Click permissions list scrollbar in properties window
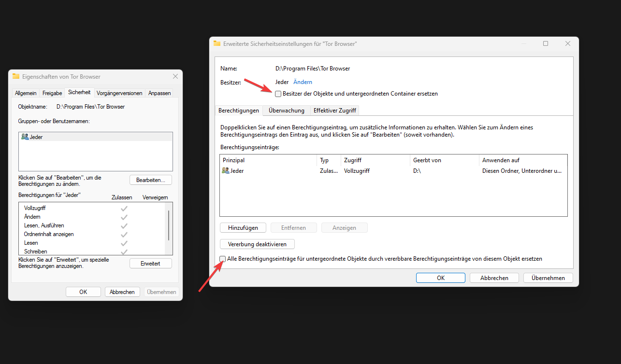The image size is (621, 364). coord(169,225)
